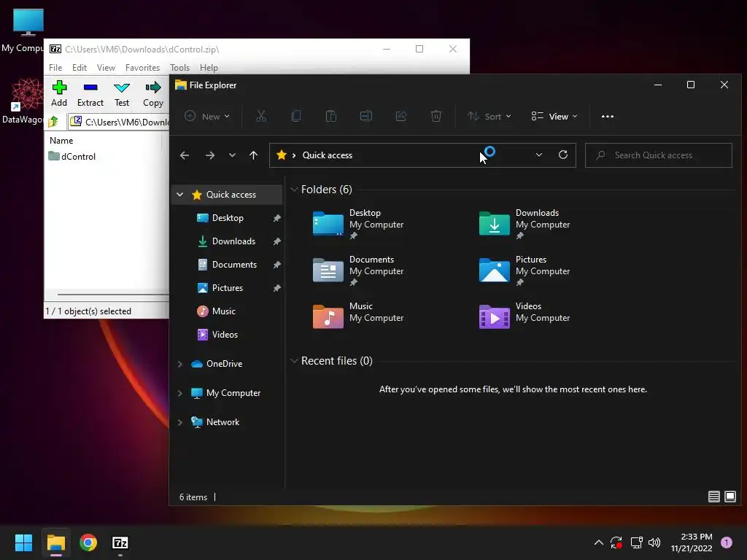Select the Desktop folder tile
Screen dimensions: 747x560
click(x=358, y=224)
